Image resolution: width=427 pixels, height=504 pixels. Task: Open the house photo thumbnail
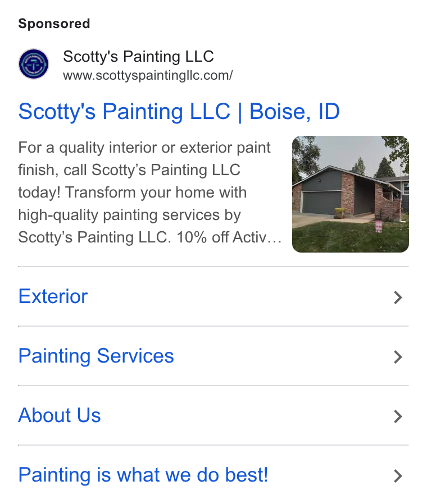point(351,194)
